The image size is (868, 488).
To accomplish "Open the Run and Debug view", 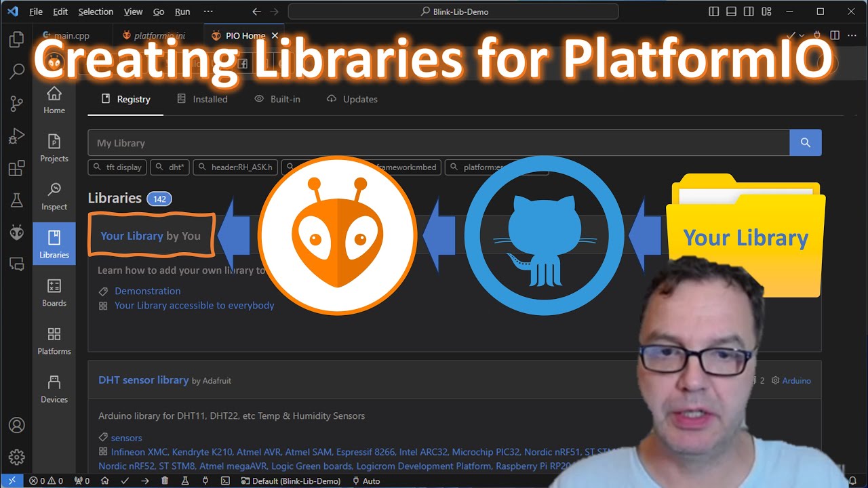I will point(16,136).
